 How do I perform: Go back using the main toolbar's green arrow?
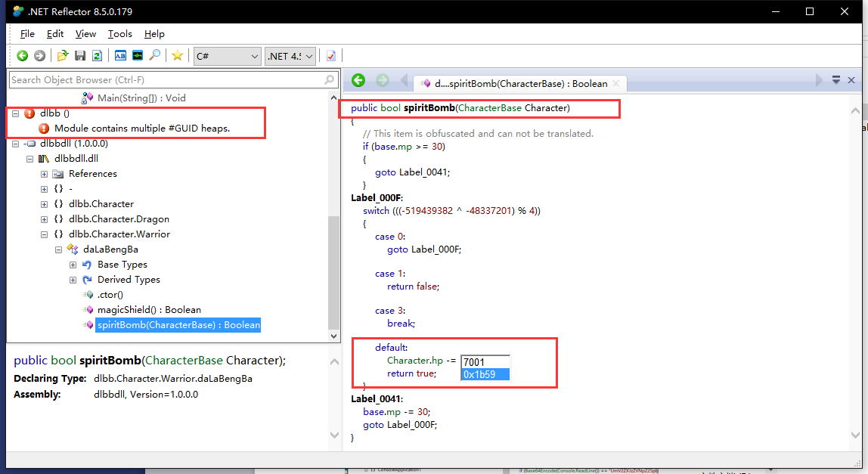22,55
